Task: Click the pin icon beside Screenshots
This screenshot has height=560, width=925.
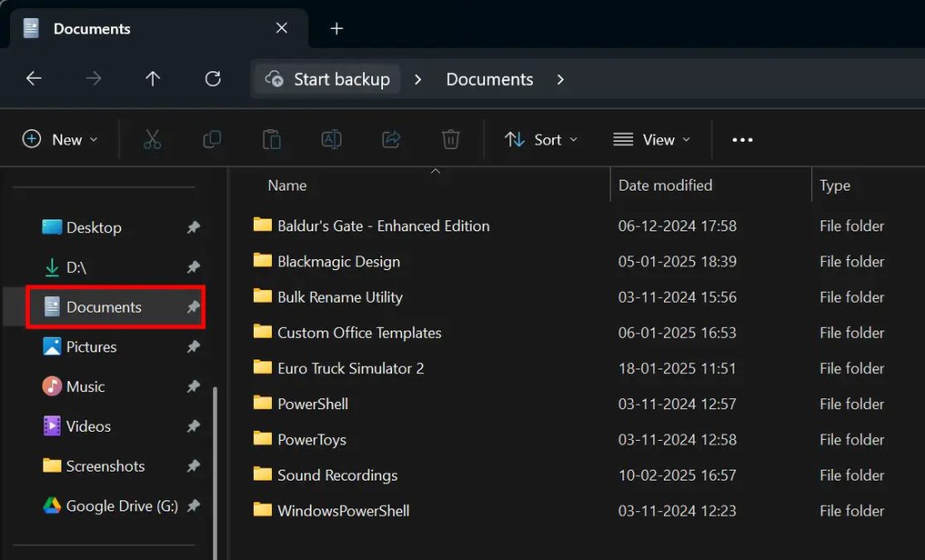Action: 193,465
